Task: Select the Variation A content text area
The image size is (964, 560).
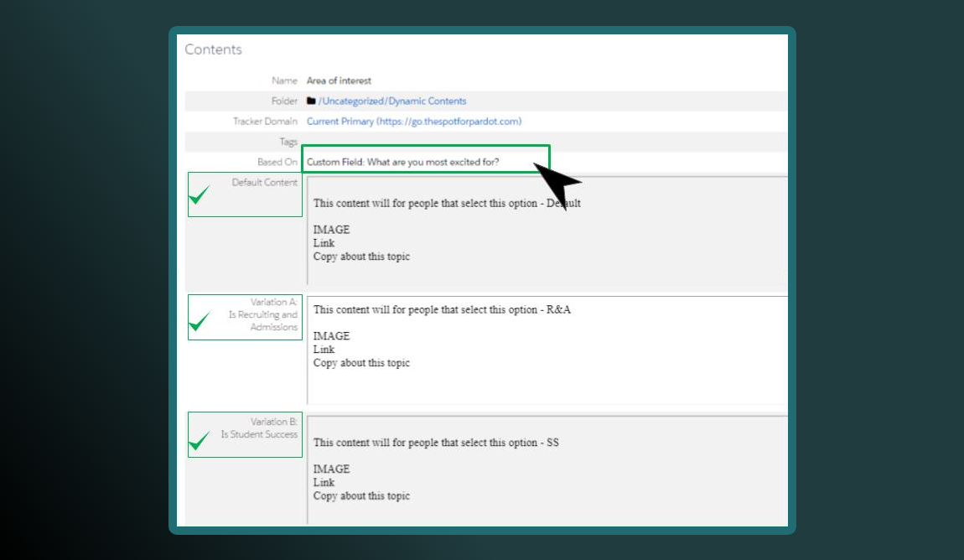Action: [x=545, y=352]
